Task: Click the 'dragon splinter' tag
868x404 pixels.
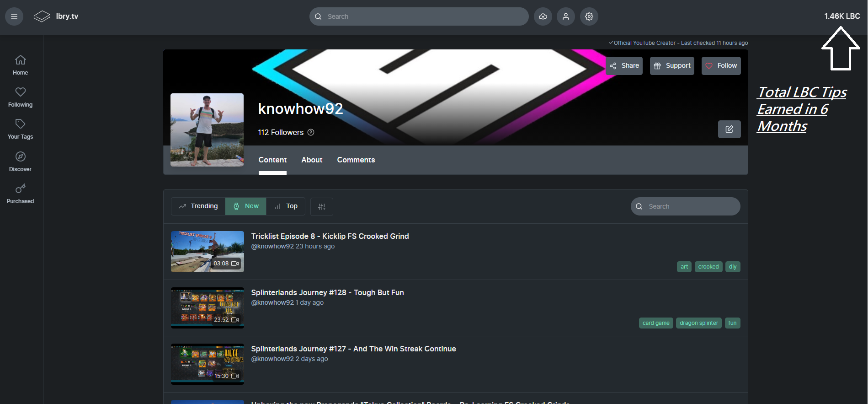Action: point(699,323)
